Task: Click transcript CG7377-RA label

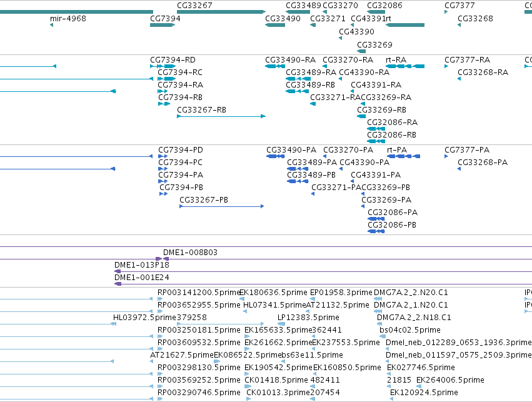Action: pos(468,60)
